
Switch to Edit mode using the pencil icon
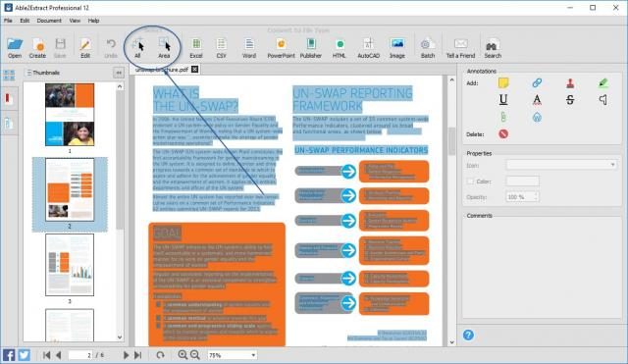point(85,48)
